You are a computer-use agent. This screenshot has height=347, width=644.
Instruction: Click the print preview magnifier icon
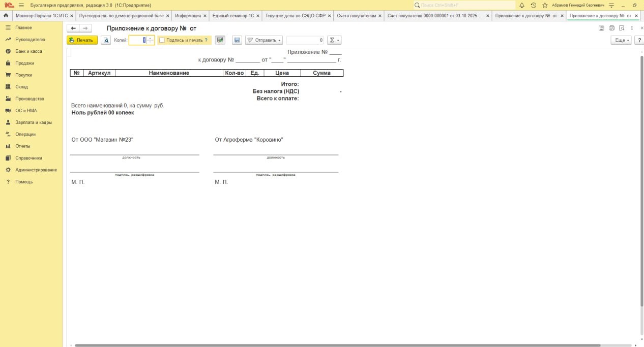106,40
